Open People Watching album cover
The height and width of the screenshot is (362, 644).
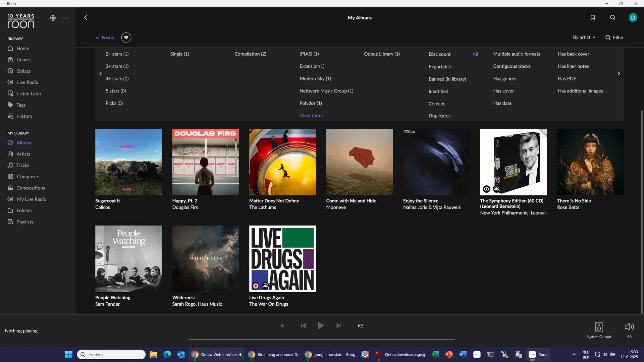[128, 259]
